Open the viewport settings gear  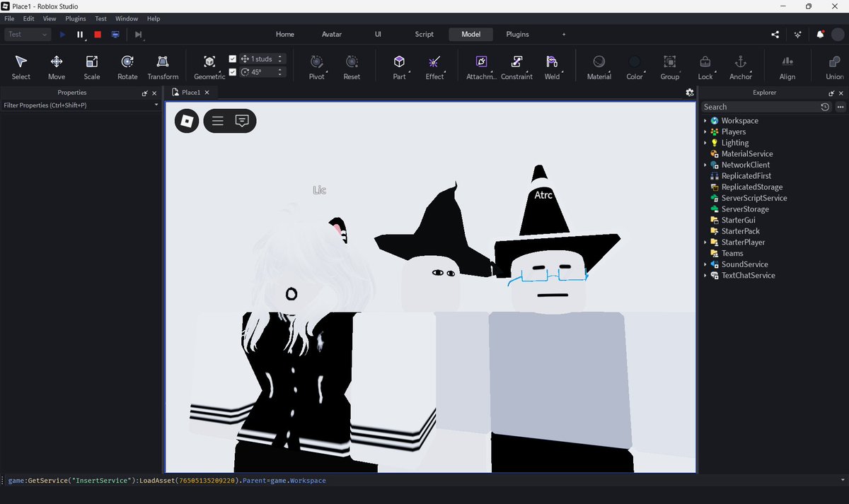(690, 93)
